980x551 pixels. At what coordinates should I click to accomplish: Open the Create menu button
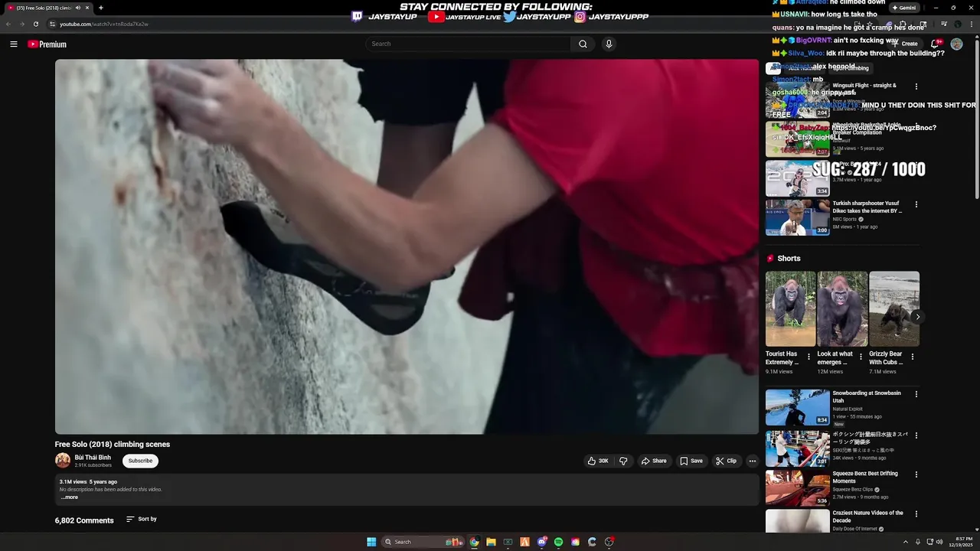click(906, 44)
